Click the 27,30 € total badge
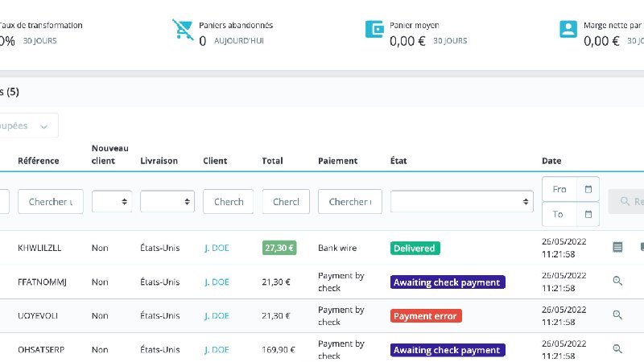 click(x=279, y=248)
